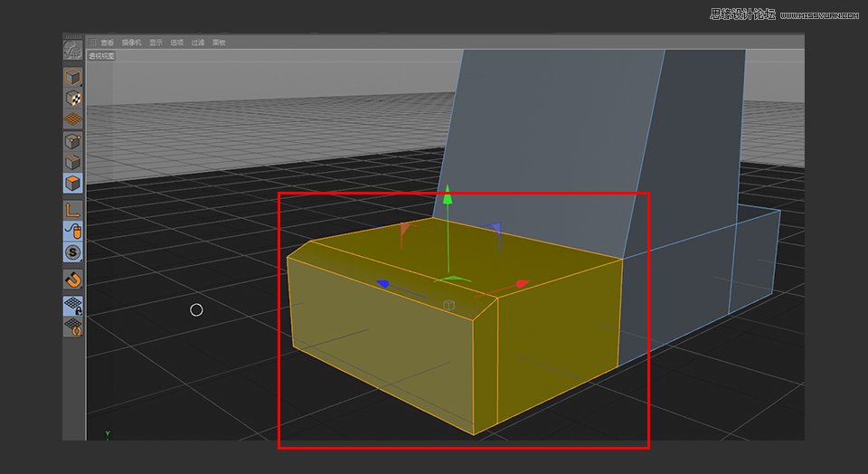
Task: Enable Snap with the magnet icon
Action: [72, 279]
